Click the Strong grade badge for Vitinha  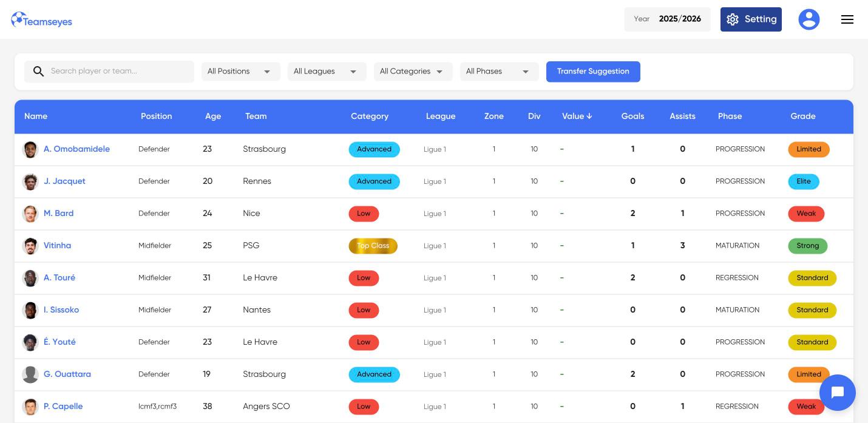[x=808, y=246]
